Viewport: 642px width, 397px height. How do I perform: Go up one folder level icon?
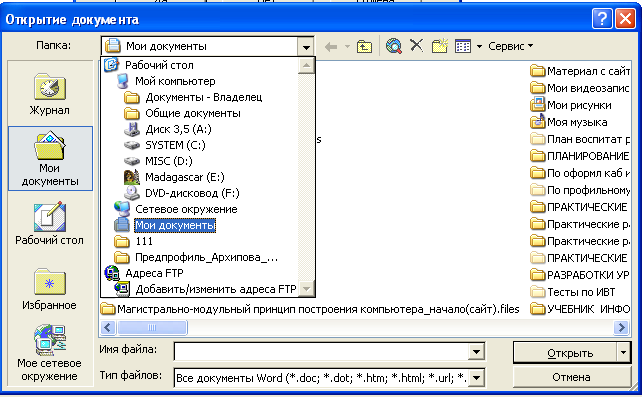tap(364, 47)
